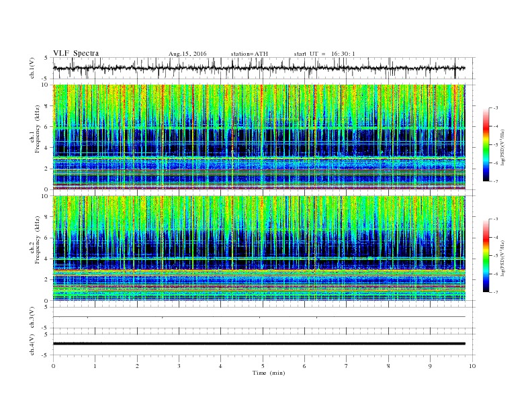Click time axis tick label "5"

click(263, 366)
